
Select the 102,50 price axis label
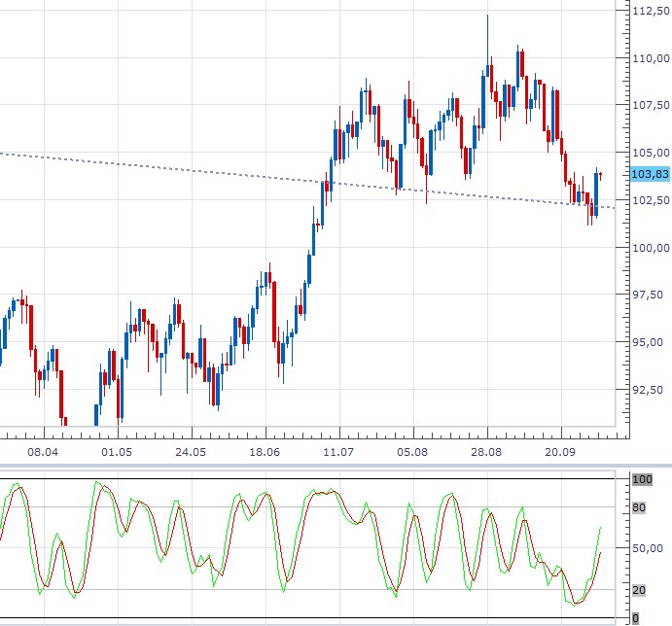pos(652,200)
